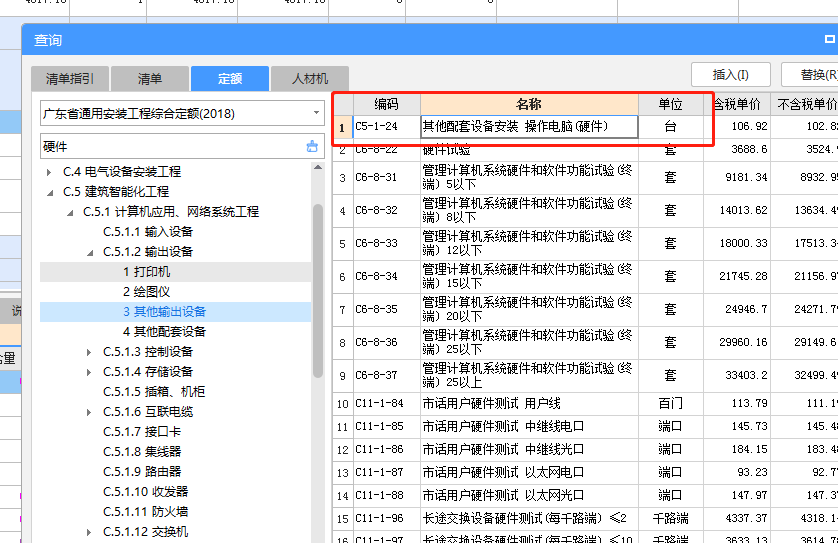Viewport: 838px width, 543px height.
Task: Collapse the C.5 建筑智能化工程 node
Action: tap(50, 192)
